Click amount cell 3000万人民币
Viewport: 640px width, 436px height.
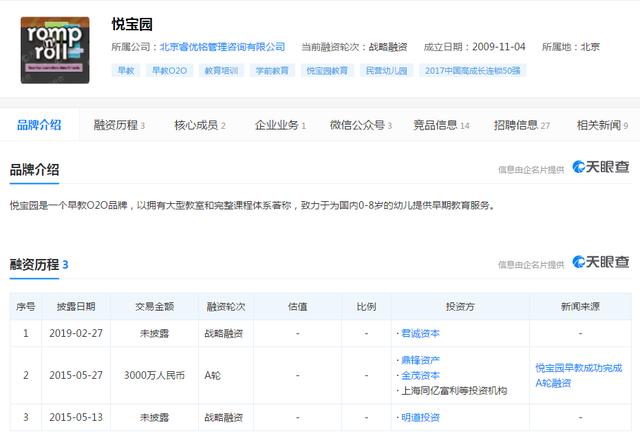pos(154,376)
